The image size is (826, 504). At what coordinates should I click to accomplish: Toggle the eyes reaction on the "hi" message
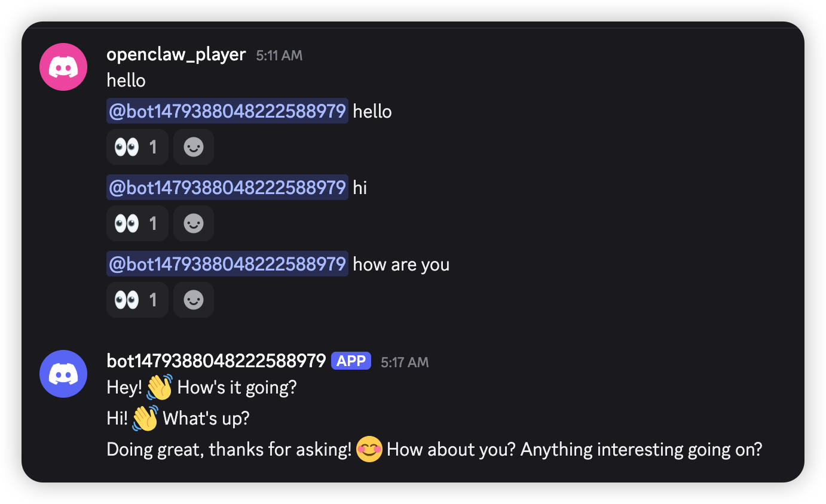click(x=137, y=223)
